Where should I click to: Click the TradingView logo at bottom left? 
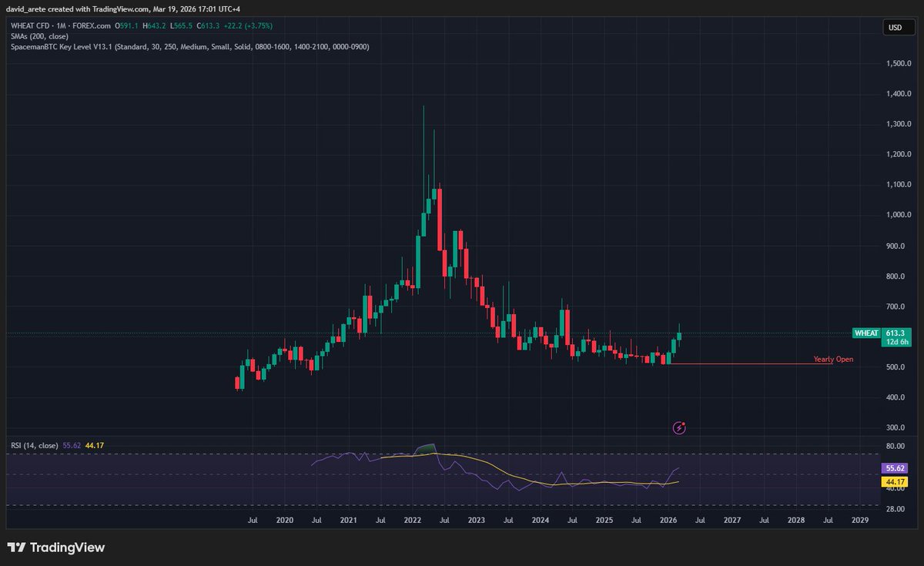55,548
